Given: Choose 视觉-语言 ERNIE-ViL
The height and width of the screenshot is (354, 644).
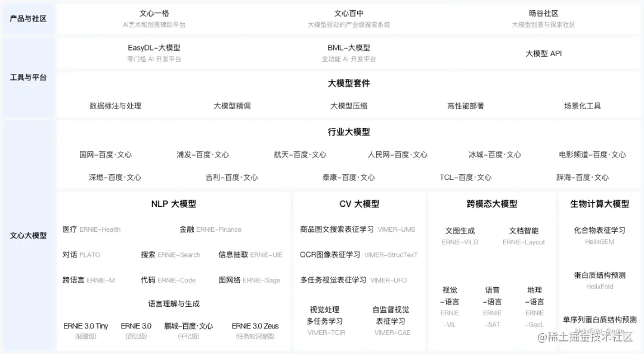Looking at the screenshot, I should [450, 307].
